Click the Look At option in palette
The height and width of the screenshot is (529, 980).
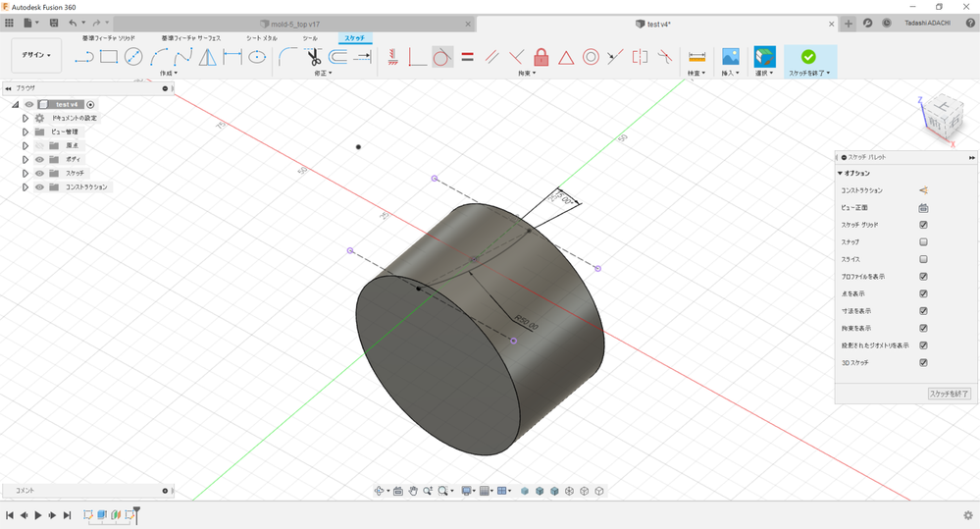tap(923, 208)
